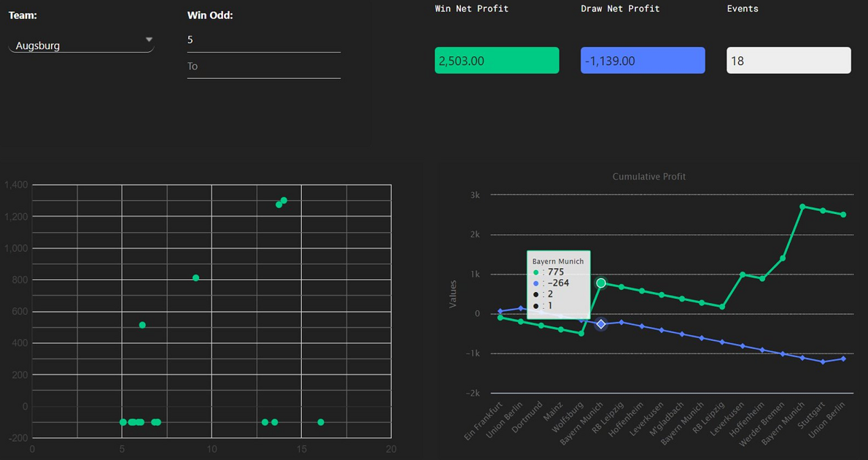Click the 'Win Odd:' label

(210, 15)
